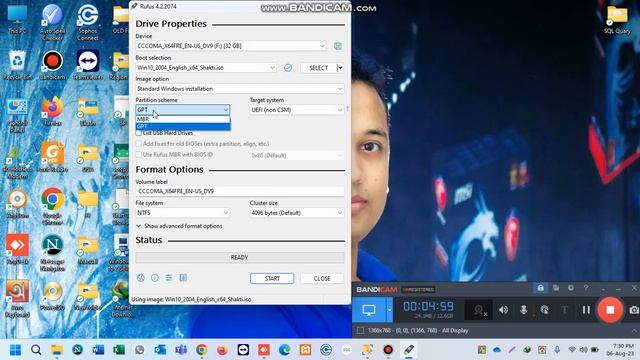Open Excel from the taskbar
Viewport: 640px width, 360px height.
(x=119, y=350)
